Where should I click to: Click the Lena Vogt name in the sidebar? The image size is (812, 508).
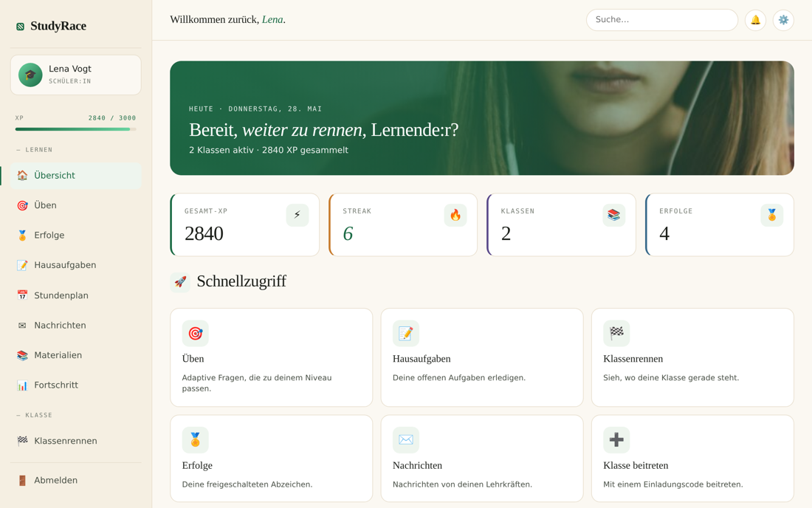click(70, 69)
